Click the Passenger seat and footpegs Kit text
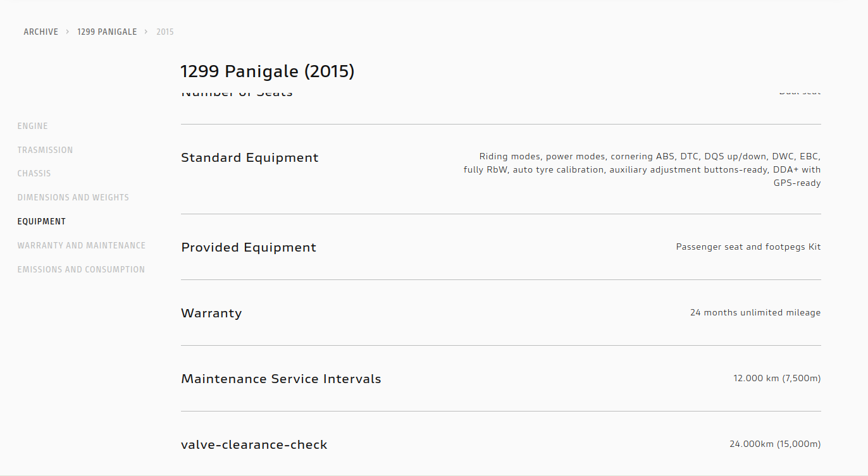 coord(748,247)
